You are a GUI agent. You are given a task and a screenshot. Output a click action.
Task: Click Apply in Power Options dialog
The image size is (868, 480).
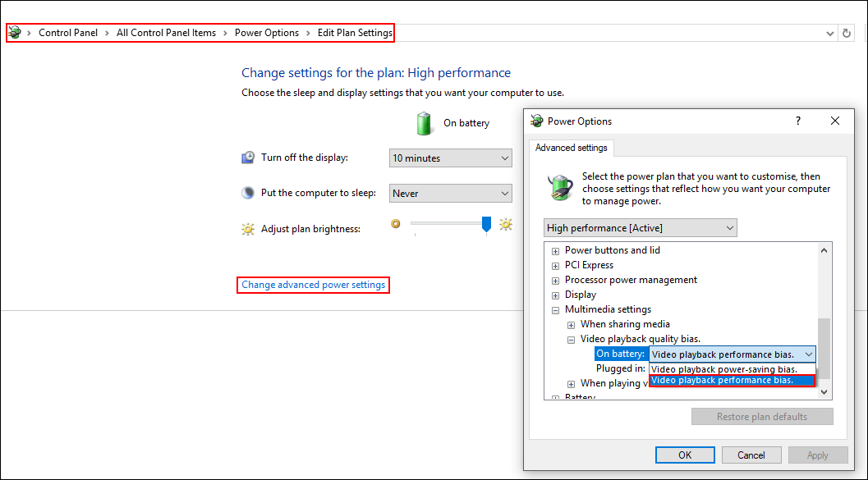point(818,455)
